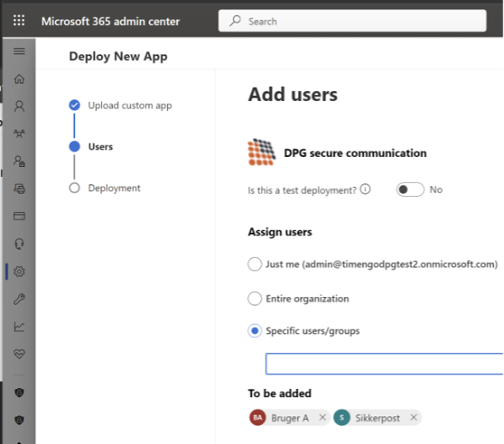
Task: Remove Sikkerpost from the list
Action: pos(414,417)
